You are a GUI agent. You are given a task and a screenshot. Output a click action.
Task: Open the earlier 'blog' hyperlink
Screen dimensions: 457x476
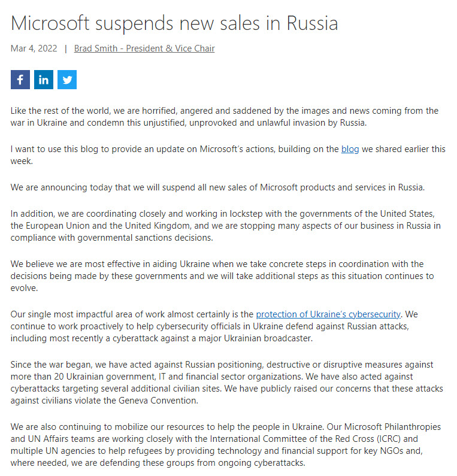pos(350,149)
